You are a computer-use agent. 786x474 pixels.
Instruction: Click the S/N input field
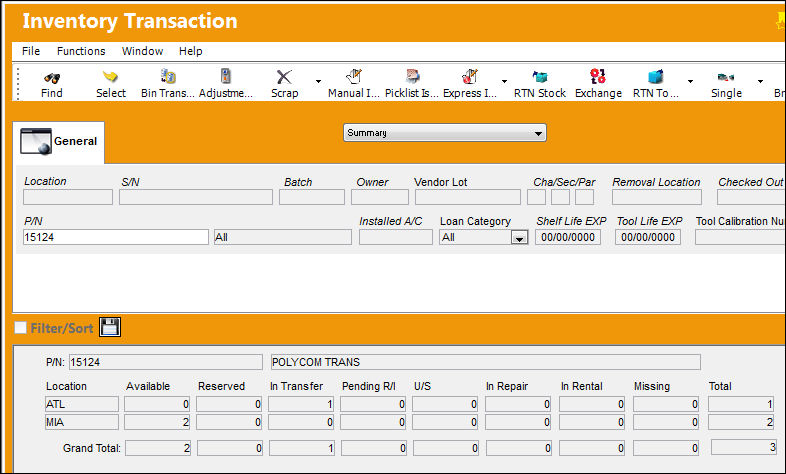pos(196,197)
